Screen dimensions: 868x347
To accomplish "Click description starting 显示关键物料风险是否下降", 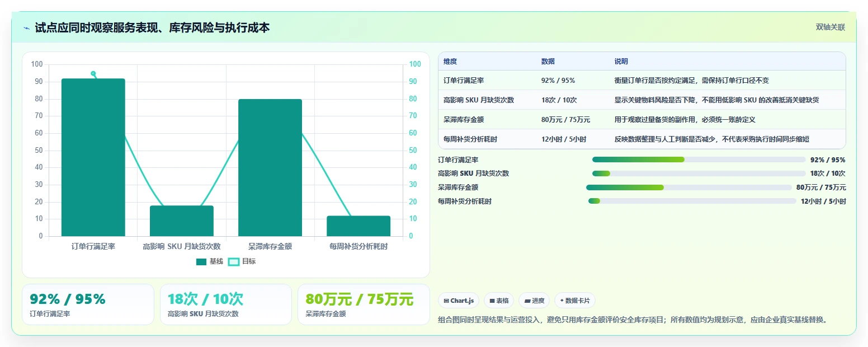I will pos(716,100).
